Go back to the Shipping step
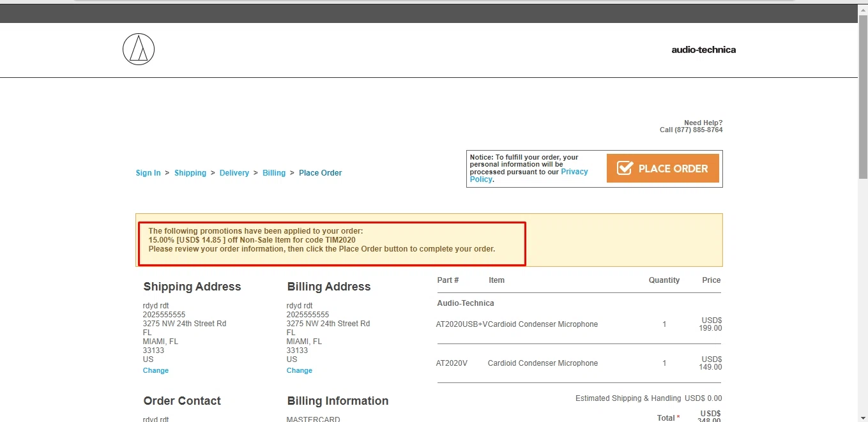 [190, 173]
